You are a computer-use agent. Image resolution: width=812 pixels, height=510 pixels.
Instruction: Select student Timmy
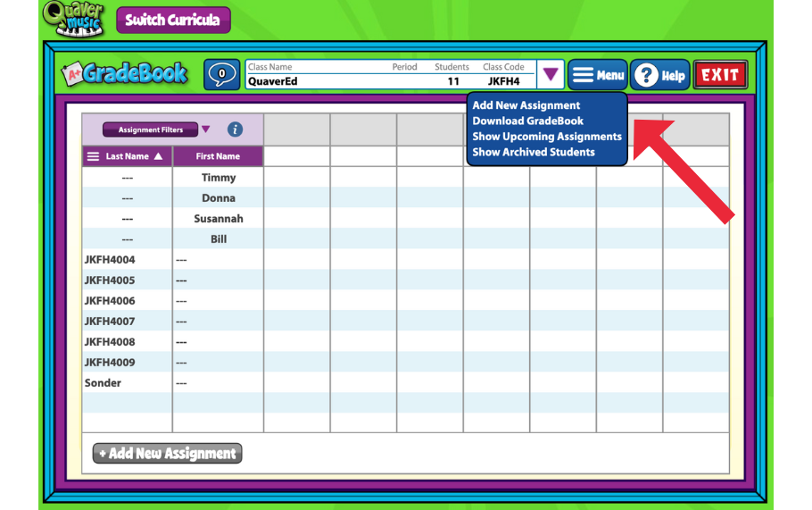[x=219, y=177]
